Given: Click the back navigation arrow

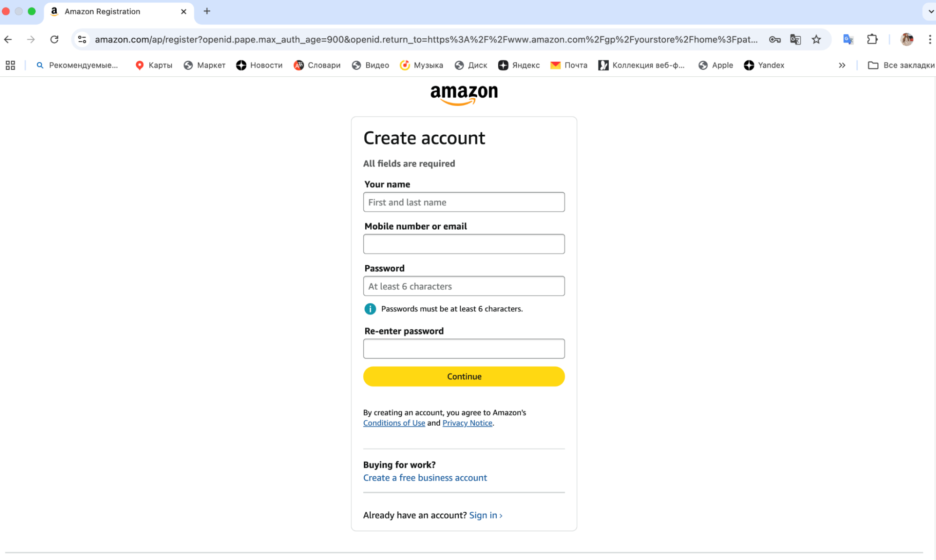Looking at the screenshot, I should pyautogui.click(x=8, y=39).
